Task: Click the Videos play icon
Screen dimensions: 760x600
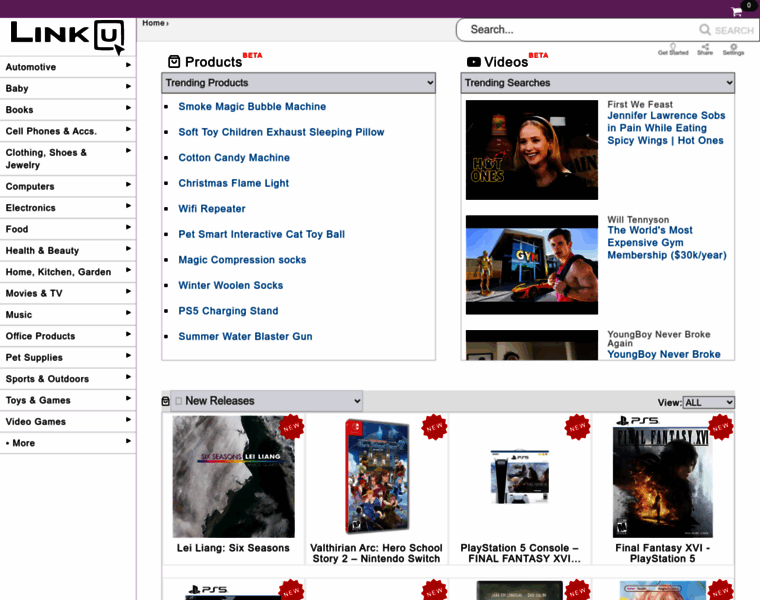Action: [474, 62]
